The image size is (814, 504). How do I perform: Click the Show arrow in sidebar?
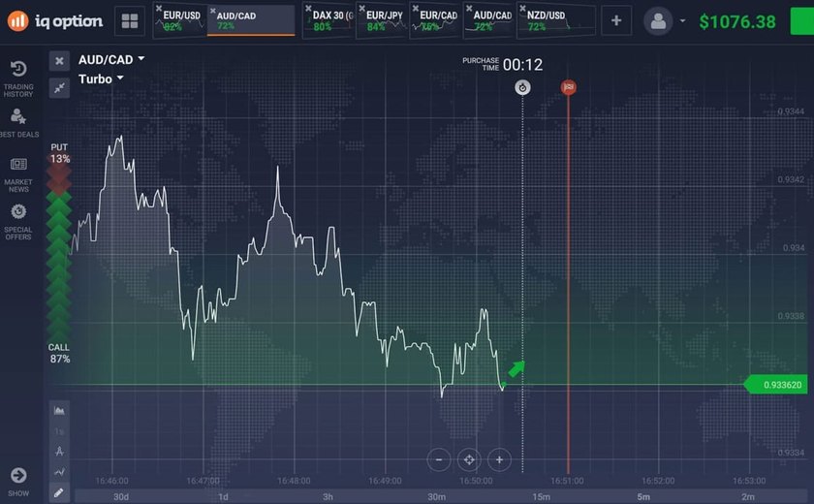point(18,481)
